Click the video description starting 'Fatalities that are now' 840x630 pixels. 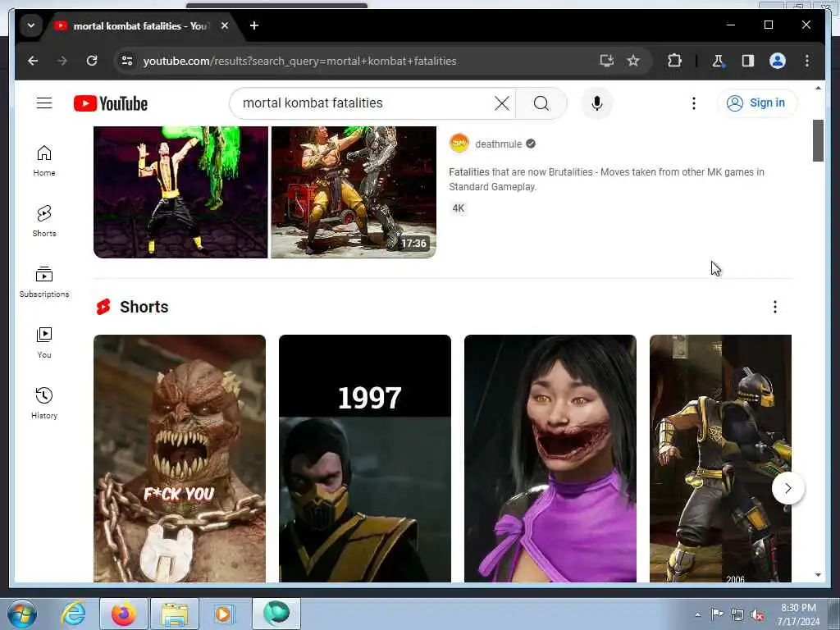point(606,180)
